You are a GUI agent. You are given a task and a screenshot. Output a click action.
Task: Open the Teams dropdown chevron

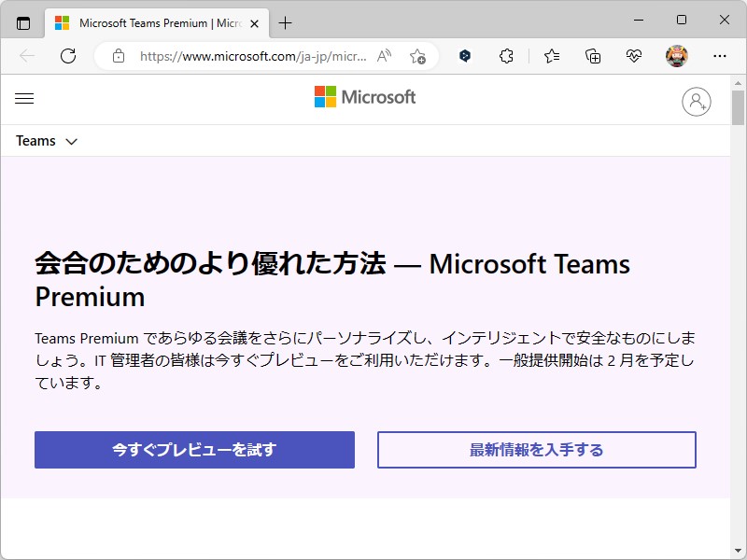pyautogui.click(x=73, y=141)
